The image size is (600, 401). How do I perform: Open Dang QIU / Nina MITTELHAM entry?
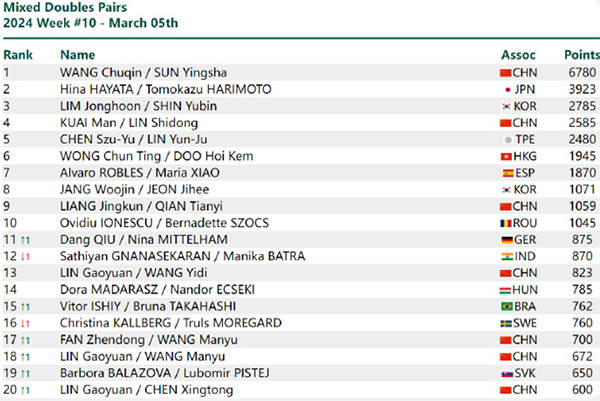point(144,240)
